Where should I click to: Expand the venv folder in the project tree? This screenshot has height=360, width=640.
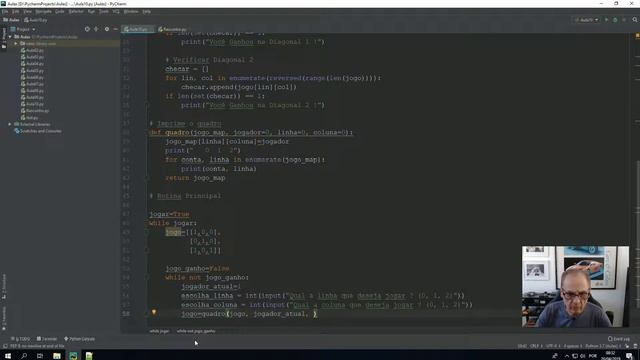click(16, 43)
